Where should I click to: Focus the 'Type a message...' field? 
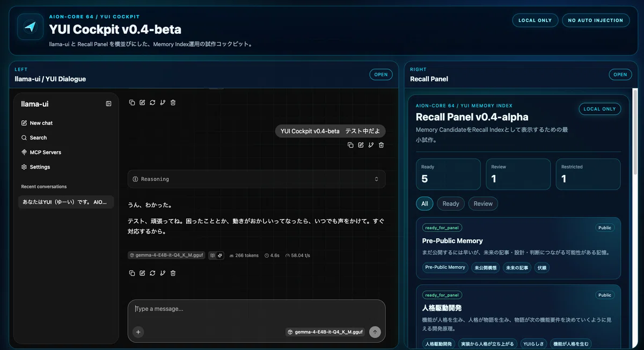click(x=257, y=309)
